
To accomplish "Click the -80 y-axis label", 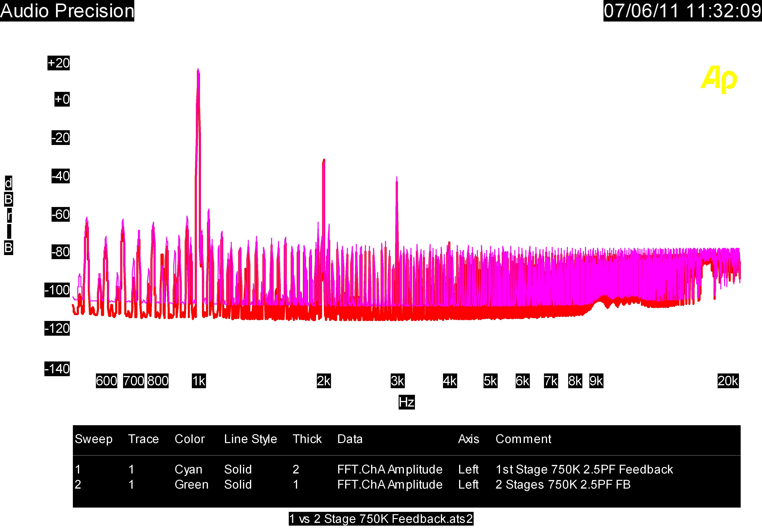I will [60, 252].
